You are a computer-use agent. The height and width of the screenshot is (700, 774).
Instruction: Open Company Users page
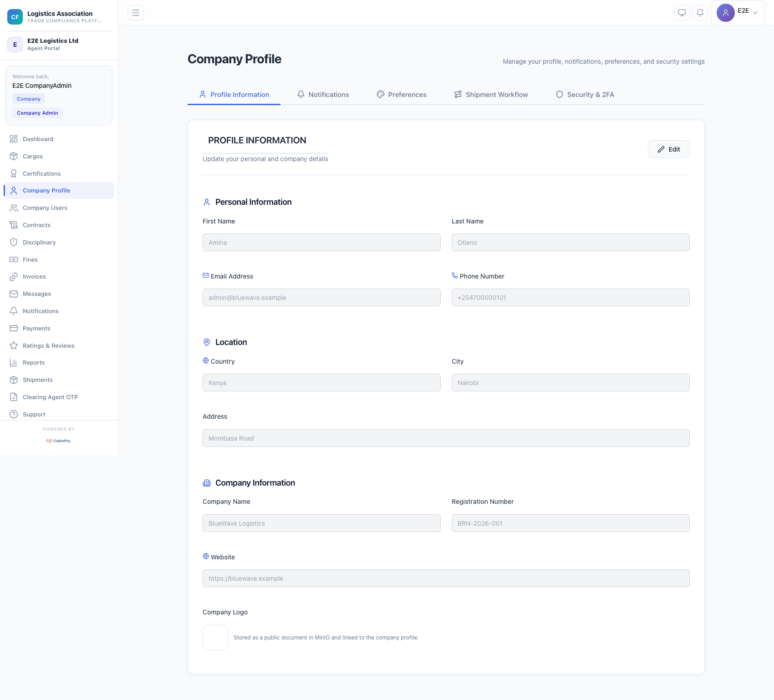[x=44, y=208]
